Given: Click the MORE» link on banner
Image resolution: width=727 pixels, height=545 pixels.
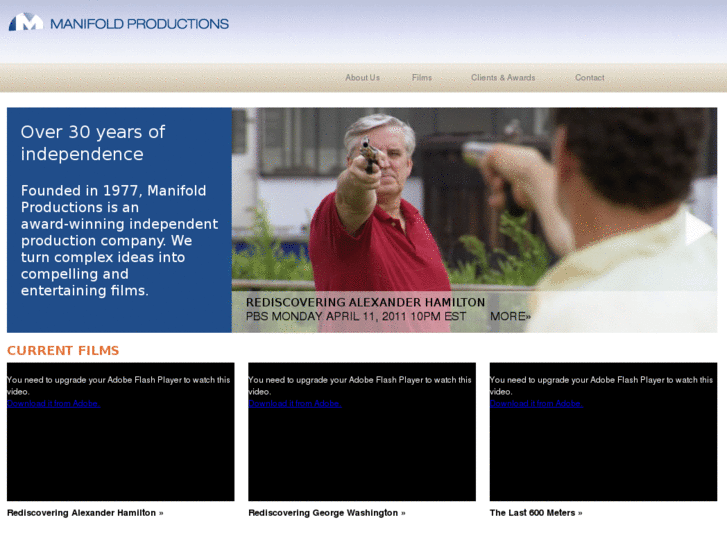Looking at the screenshot, I should coord(510,316).
